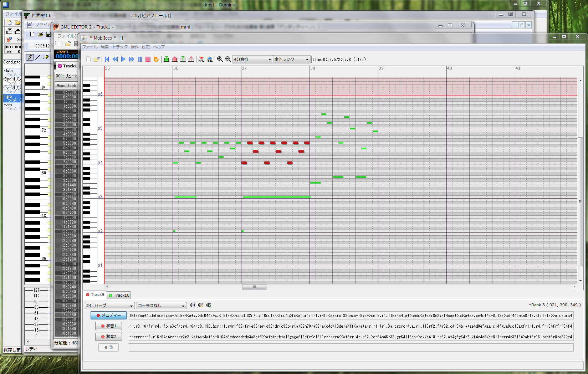Viewport: 588px width, 374px height.
Task: Click open folder icon in 世界樹 toolbar
Action: pyautogui.click(x=40, y=34)
